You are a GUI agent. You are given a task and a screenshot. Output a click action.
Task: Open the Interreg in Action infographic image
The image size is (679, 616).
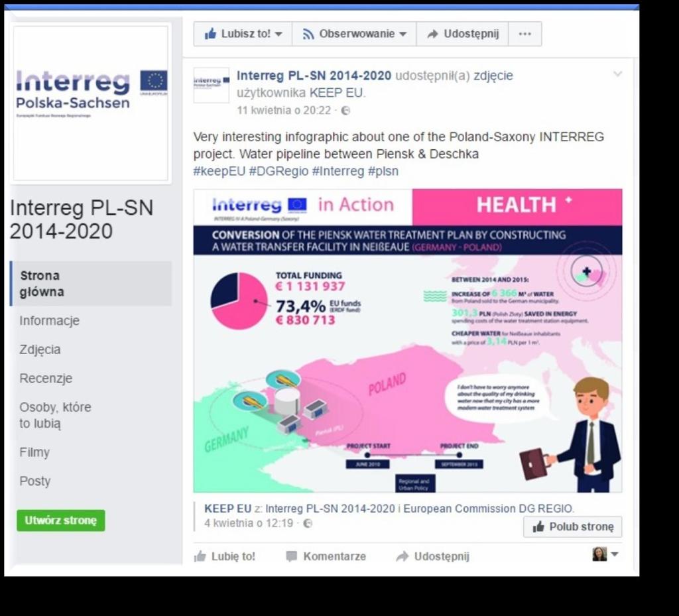(408, 340)
